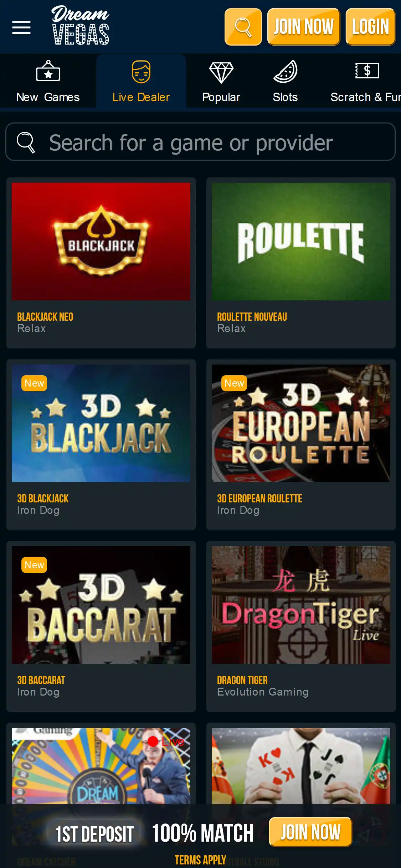Screen dimensions: 401x868
Task: Open 3D Baccarat game tile
Action: pos(101,605)
